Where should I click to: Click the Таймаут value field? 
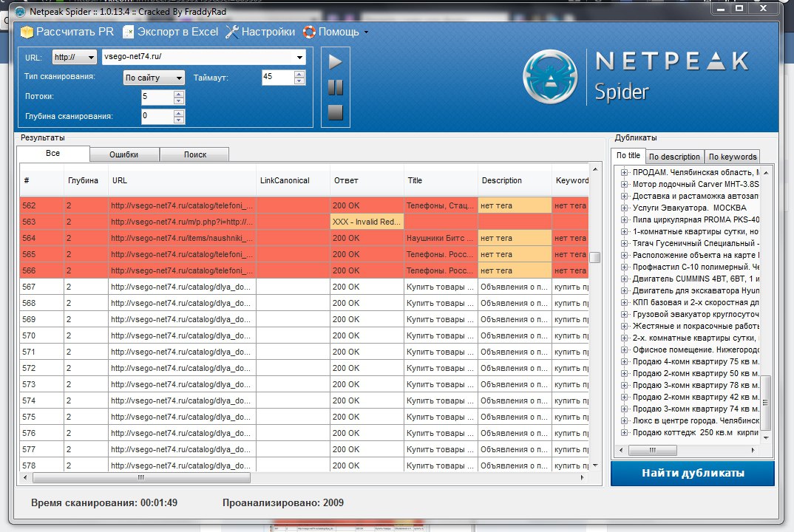click(x=277, y=77)
